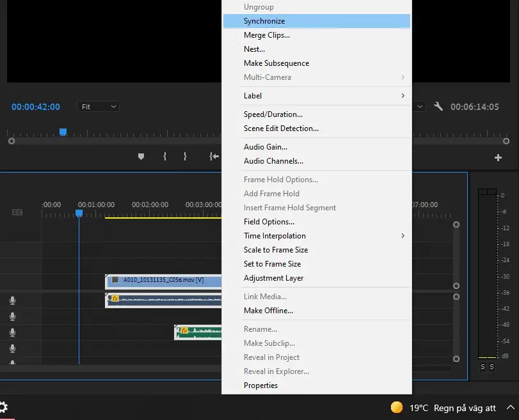Select Nest... from context menu
Viewport: 519px width, 420px height.
point(317,49)
